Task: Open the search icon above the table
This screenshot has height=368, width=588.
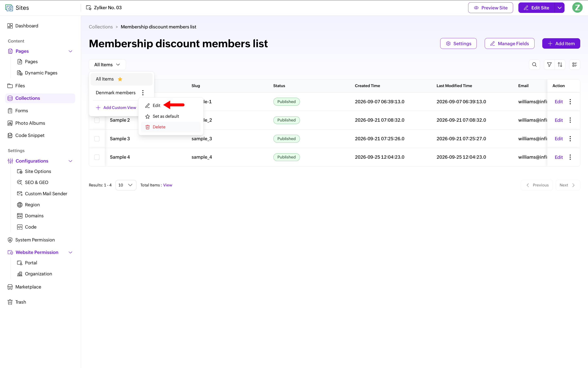Action: 534,64
